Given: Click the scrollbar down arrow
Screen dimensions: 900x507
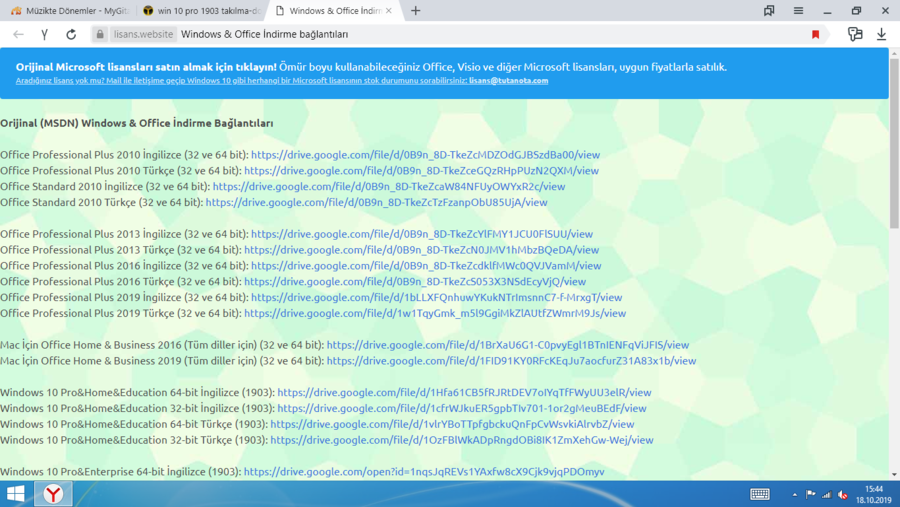Looking at the screenshot, I should [x=894, y=475].
